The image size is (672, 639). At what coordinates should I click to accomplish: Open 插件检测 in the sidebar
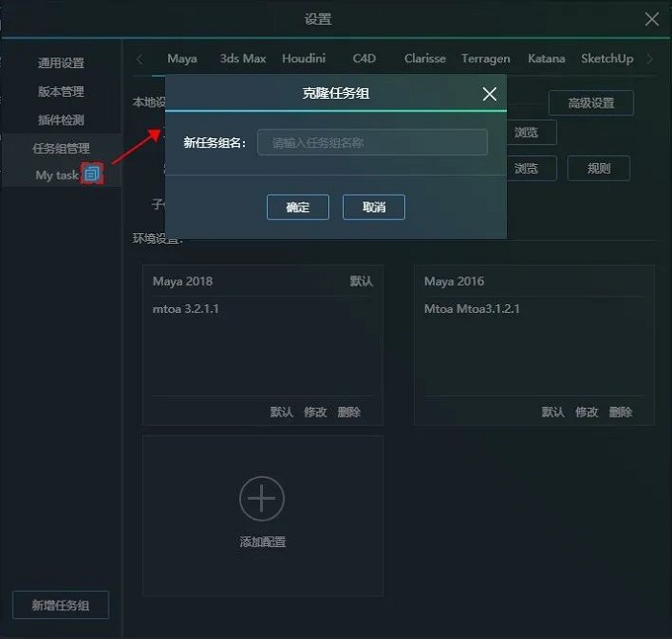click(x=61, y=121)
